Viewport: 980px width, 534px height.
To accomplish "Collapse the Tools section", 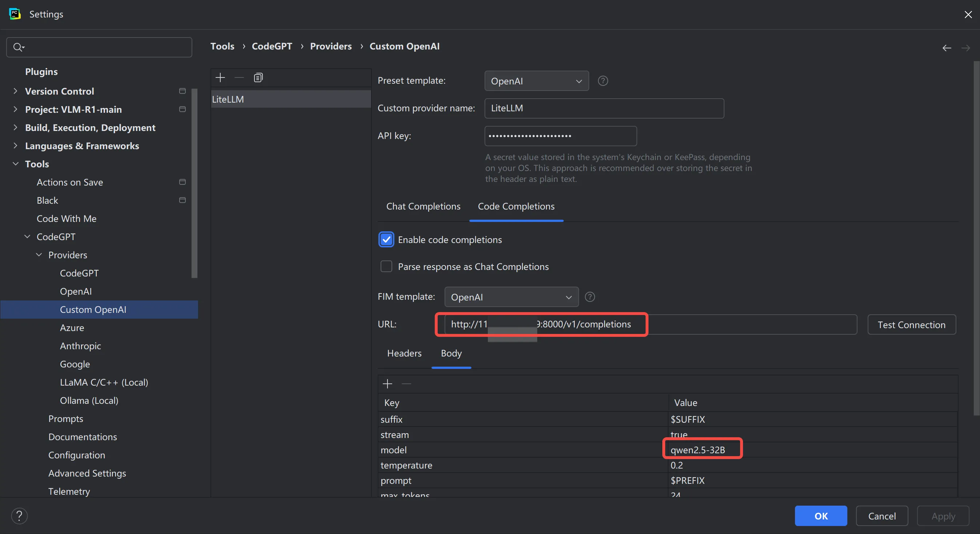I will 15,164.
